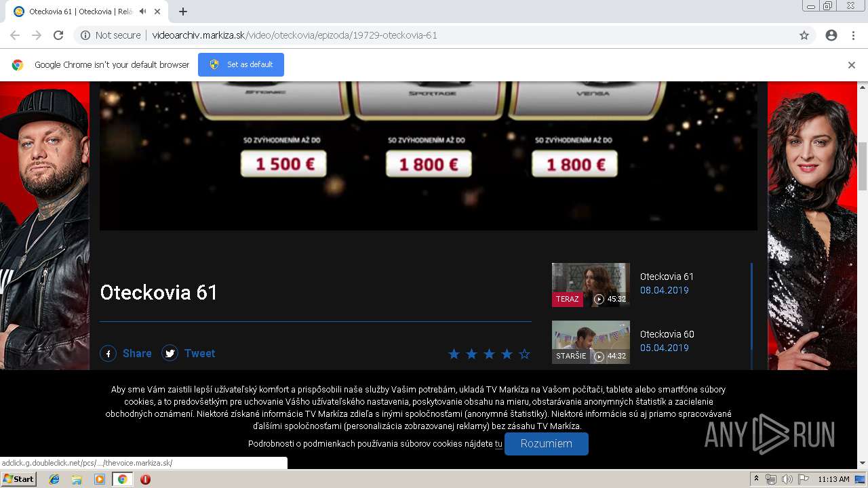Open the Windows Start menu
This screenshot has height=488, width=868.
19,479
